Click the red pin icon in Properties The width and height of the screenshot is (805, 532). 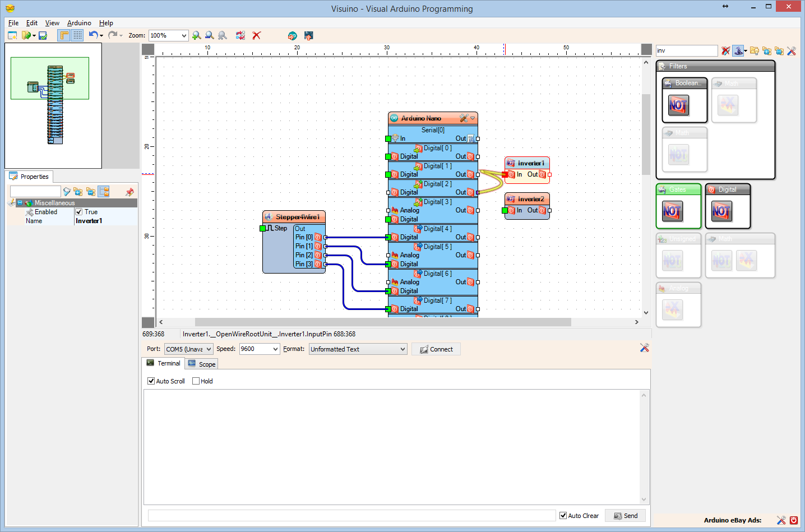click(x=129, y=192)
